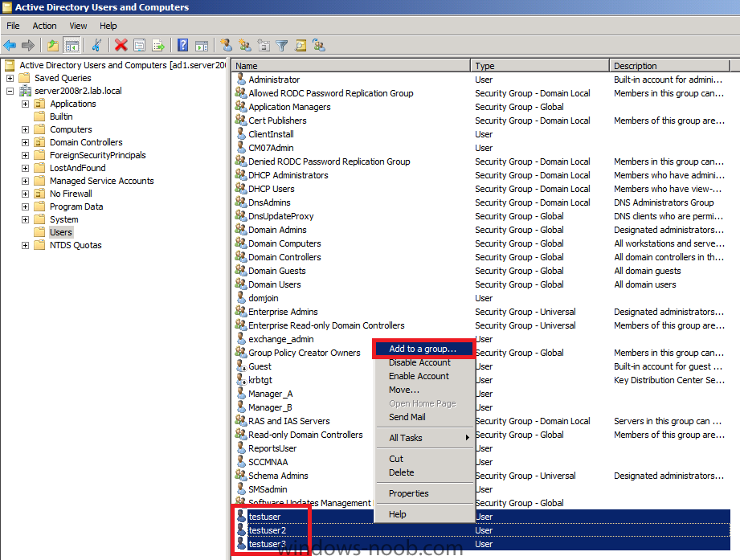740x560 pixels.
Task: Go up one level using the folder icon
Action: 53,45
